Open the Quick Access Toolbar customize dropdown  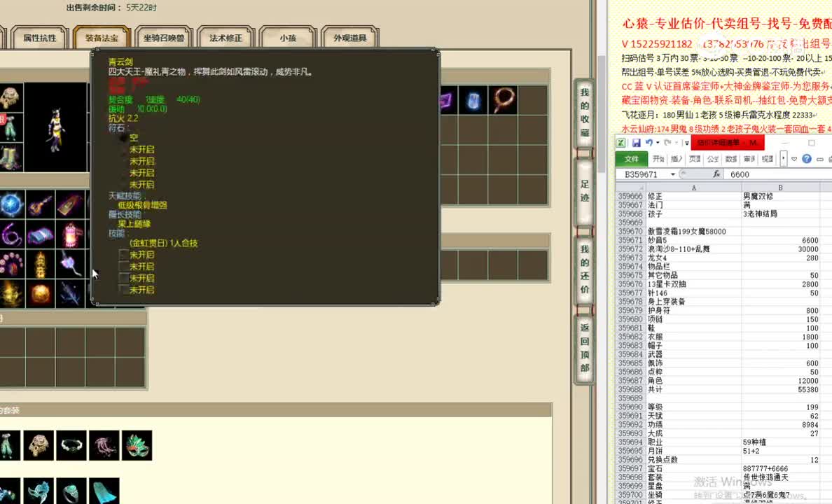tap(686, 143)
